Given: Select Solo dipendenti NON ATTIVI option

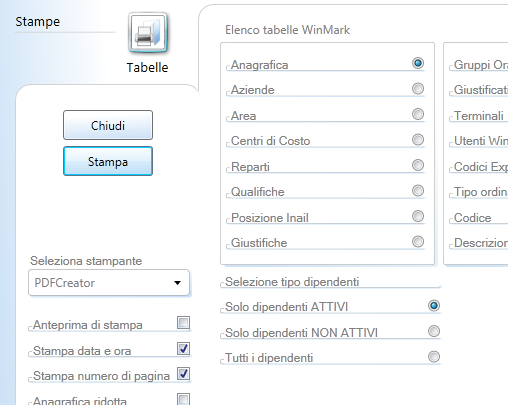Looking at the screenshot, I should 434,331.
